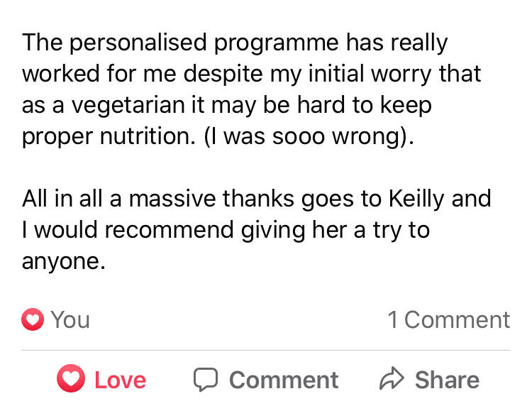The width and height of the screenshot is (532, 401).
Task: Click the final word "anyone." in the post
Action: 64,260
